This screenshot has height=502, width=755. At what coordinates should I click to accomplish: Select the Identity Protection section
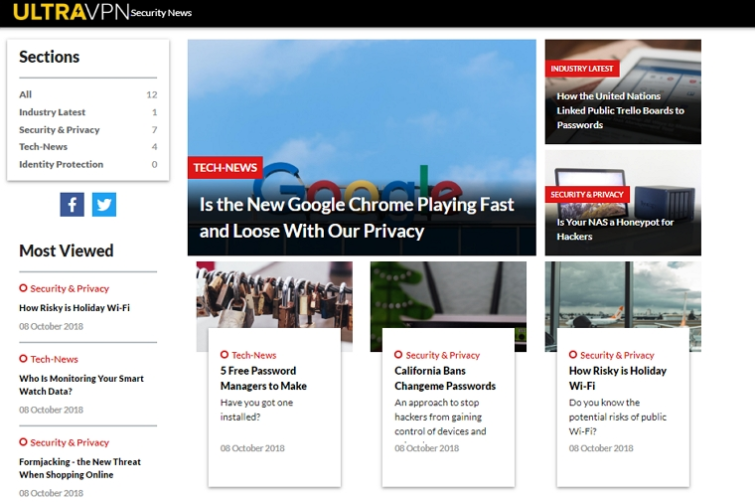(x=88, y=164)
